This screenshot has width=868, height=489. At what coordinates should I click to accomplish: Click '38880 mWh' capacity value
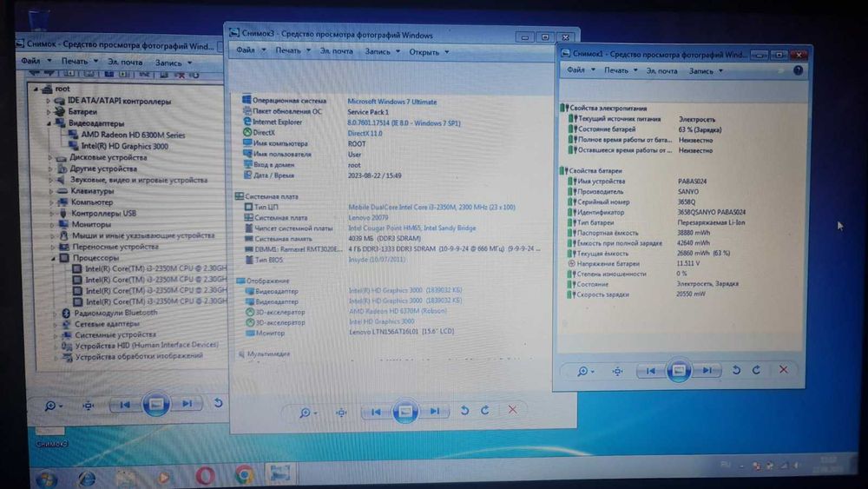693,233
